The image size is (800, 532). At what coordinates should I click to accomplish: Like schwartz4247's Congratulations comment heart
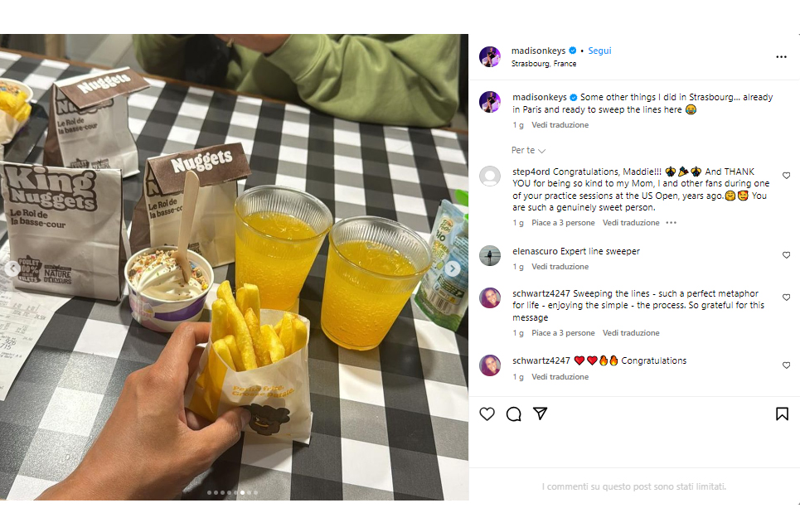click(x=786, y=365)
